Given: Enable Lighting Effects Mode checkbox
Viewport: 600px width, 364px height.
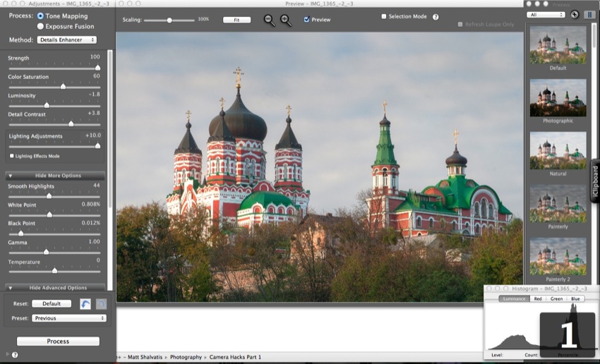Looking at the screenshot, I should pyautogui.click(x=11, y=156).
